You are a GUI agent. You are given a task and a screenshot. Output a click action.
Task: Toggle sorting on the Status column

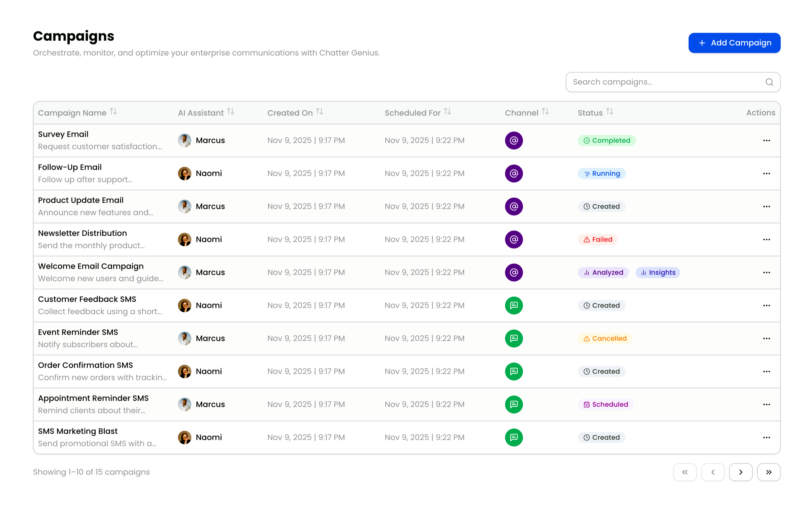click(x=610, y=112)
